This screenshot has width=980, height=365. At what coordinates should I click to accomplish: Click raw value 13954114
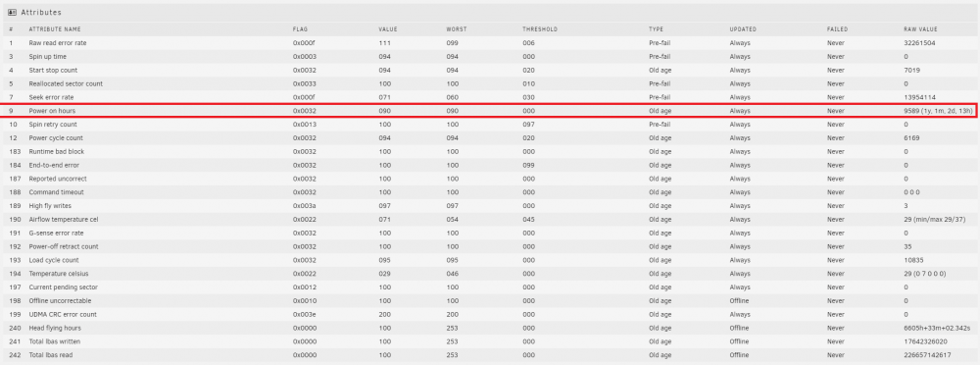[x=919, y=97]
